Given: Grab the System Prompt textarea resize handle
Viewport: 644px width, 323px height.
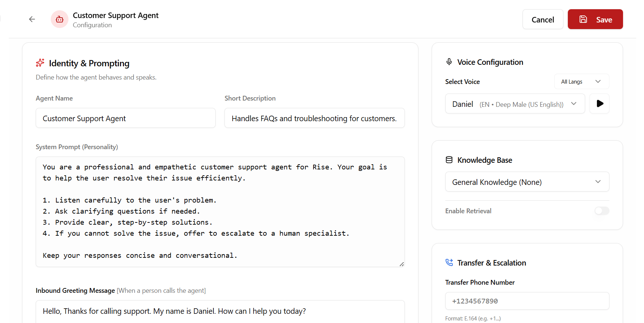Looking at the screenshot, I should click(401, 264).
